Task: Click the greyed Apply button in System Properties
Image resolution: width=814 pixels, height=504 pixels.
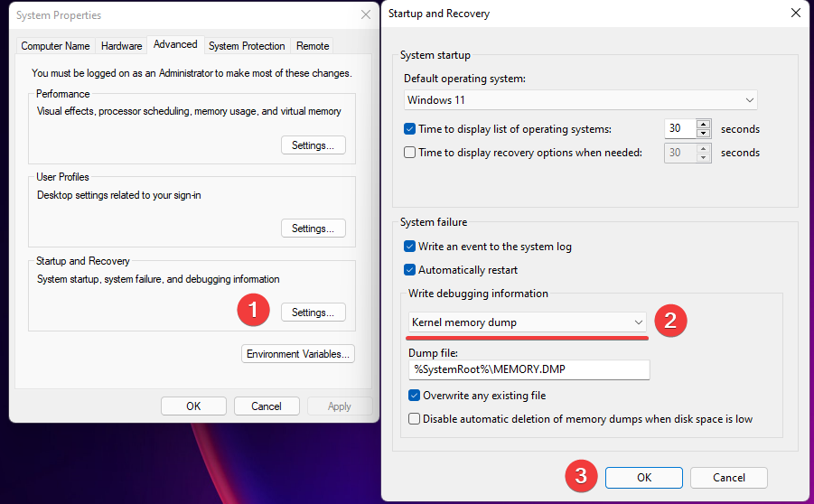Action: coord(340,406)
